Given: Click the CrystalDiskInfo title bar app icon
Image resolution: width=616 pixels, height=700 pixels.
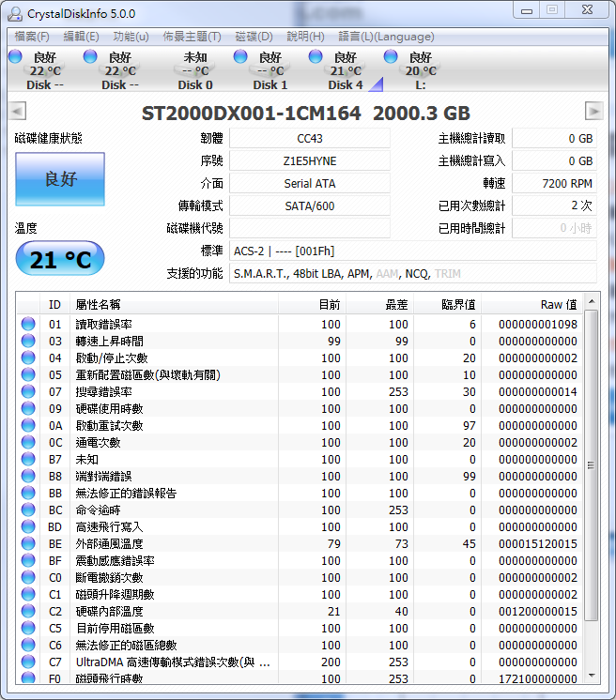Looking at the screenshot, I should point(15,14).
